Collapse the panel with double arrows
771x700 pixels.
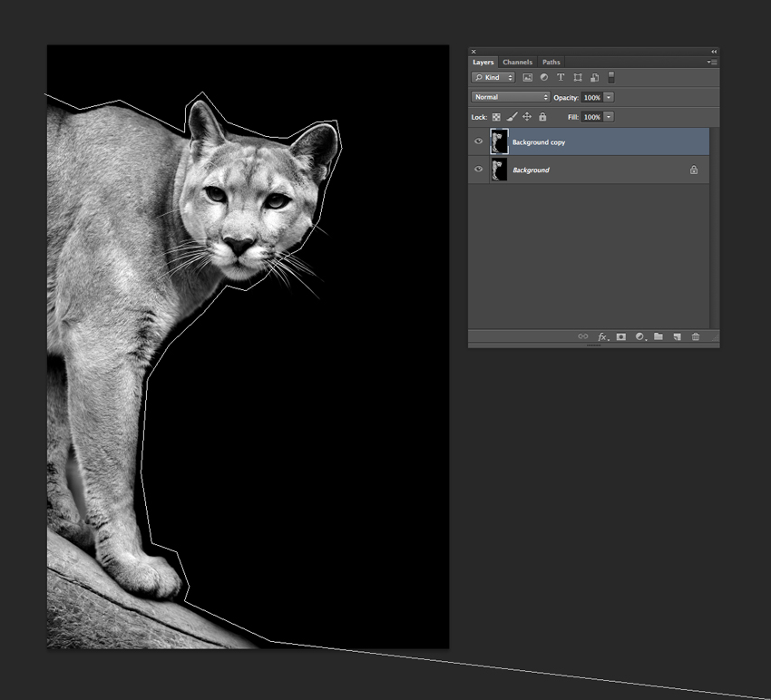pyautogui.click(x=714, y=51)
